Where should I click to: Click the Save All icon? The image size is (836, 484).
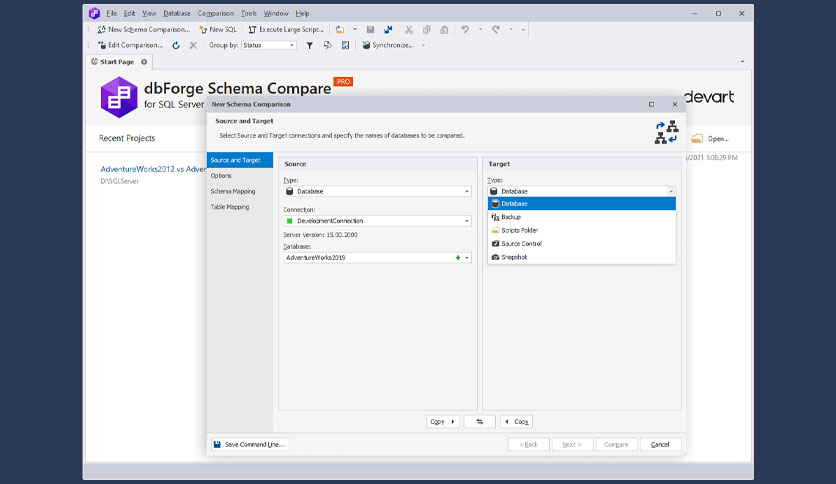point(388,29)
